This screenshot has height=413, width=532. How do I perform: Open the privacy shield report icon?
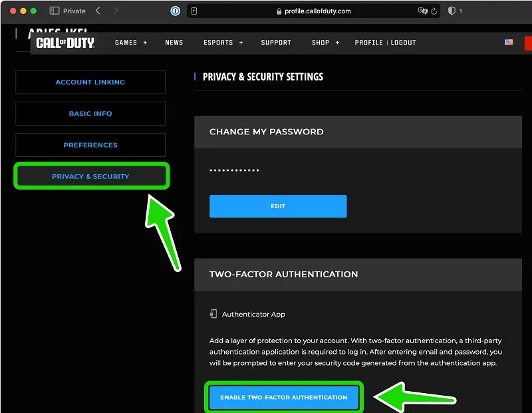(452, 11)
